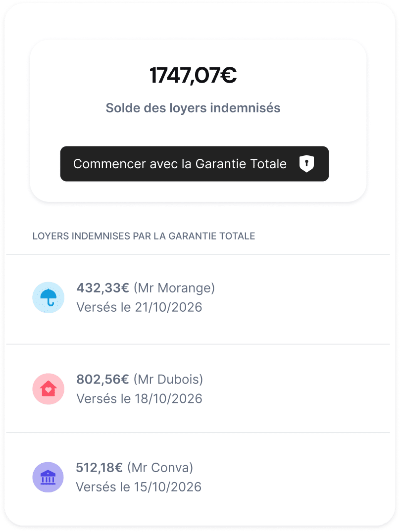
Task: Open the 512,18€ payment amount
Action: tap(99, 467)
